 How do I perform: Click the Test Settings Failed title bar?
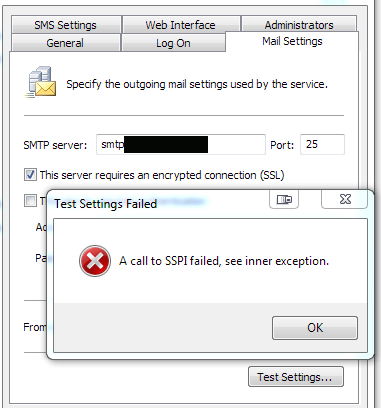pyautogui.click(x=160, y=203)
